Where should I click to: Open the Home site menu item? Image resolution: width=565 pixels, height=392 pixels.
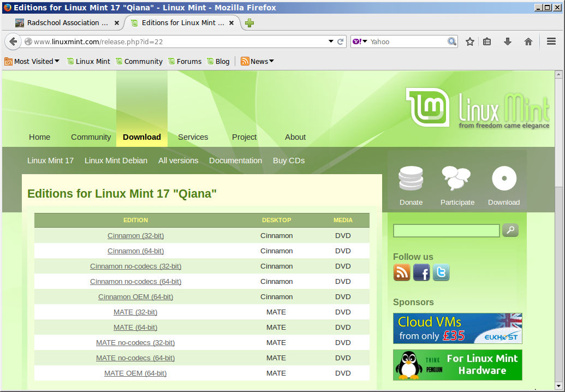(40, 137)
